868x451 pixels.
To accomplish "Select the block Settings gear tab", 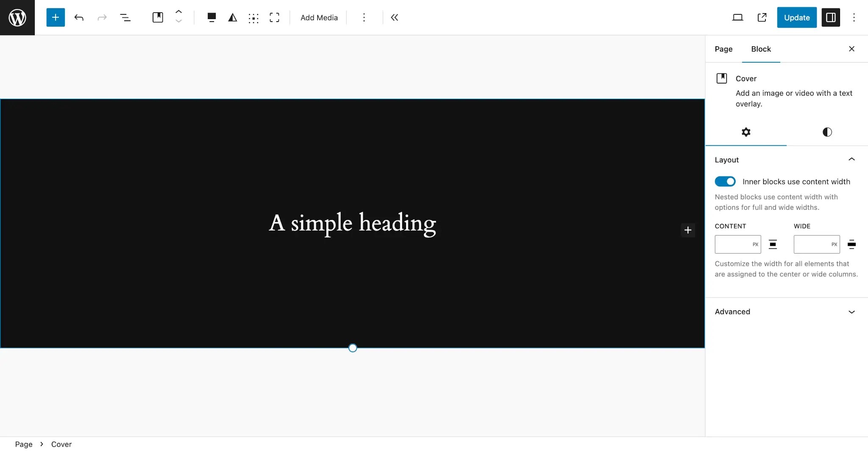I will [746, 132].
